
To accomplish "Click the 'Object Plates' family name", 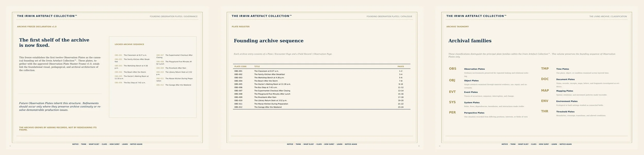I will pyautogui.click(x=471, y=81).
